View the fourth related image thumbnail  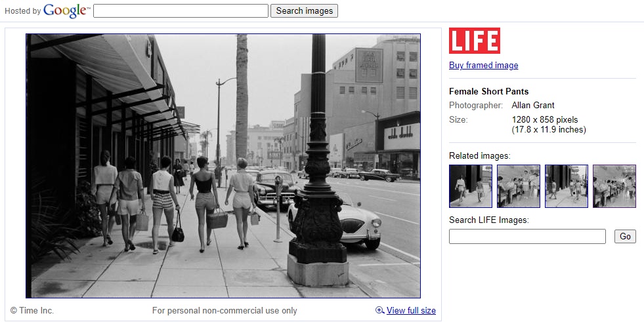(614, 186)
